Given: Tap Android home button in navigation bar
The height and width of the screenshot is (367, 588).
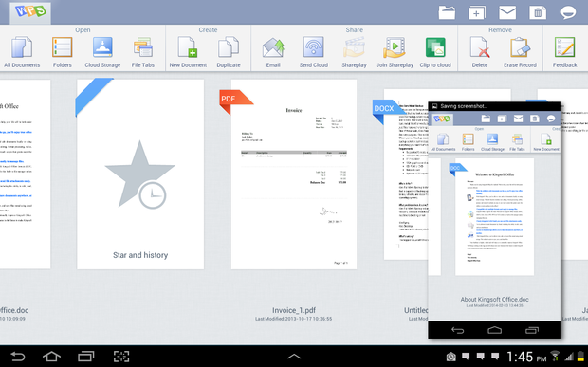Looking at the screenshot, I should pos(51,357).
